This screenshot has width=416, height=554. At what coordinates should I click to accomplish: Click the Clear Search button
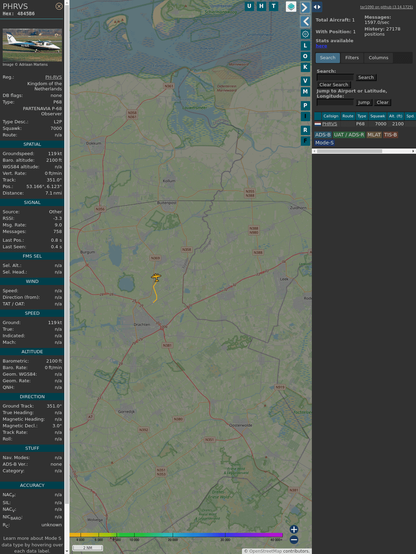(x=334, y=85)
